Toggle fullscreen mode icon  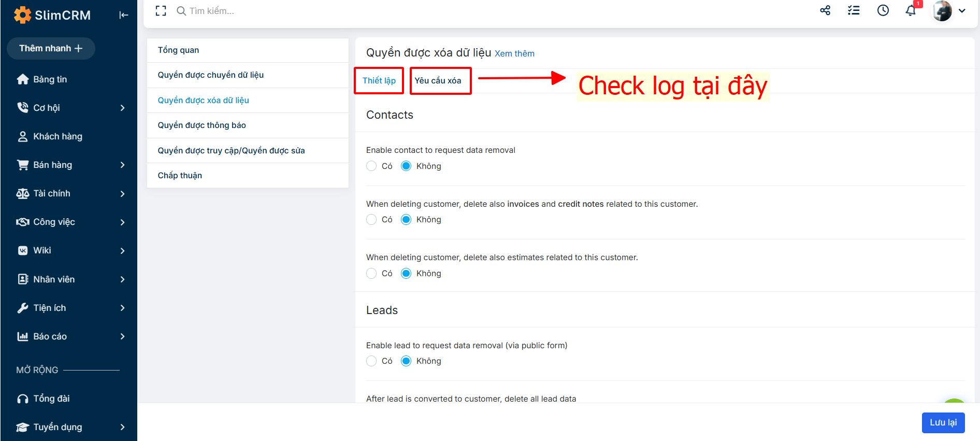tap(161, 11)
